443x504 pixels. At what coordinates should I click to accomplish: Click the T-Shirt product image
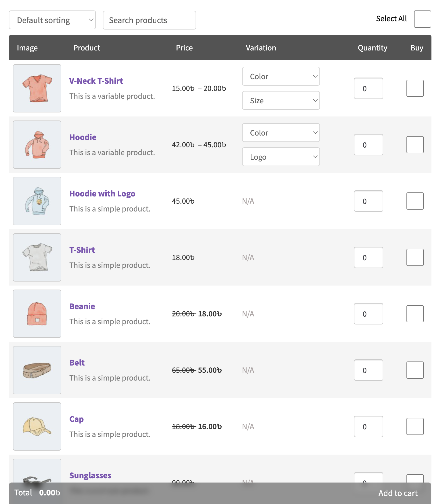(37, 257)
